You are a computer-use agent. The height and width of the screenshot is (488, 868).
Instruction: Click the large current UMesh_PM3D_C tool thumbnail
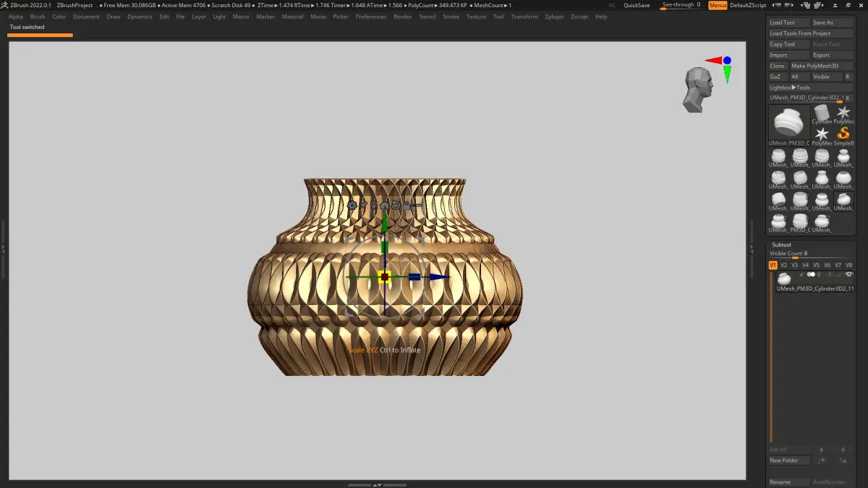(x=789, y=125)
